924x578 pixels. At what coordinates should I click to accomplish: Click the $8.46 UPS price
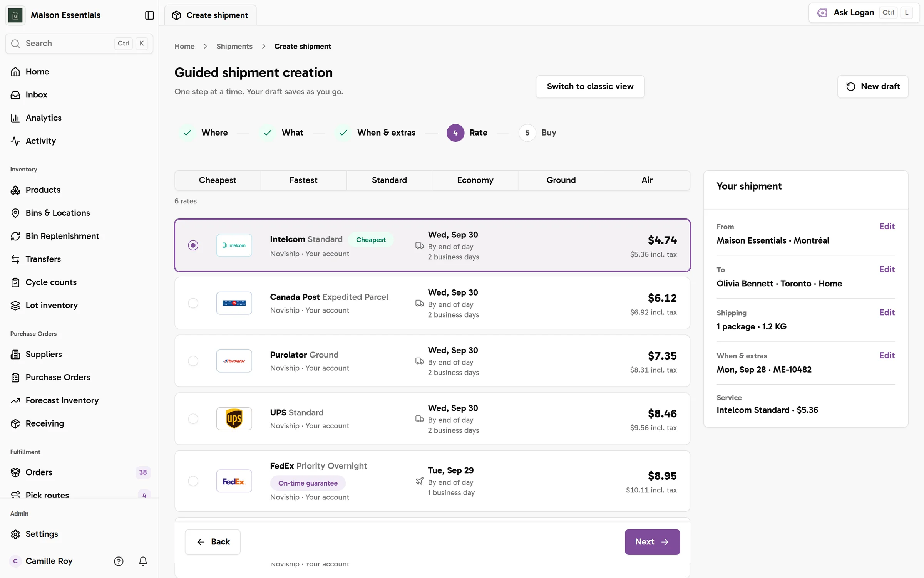click(662, 413)
